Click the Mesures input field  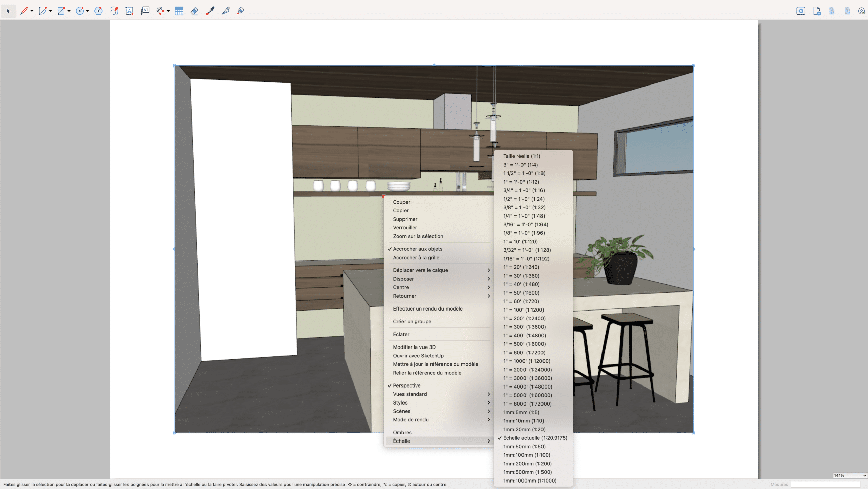[x=826, y=484]
